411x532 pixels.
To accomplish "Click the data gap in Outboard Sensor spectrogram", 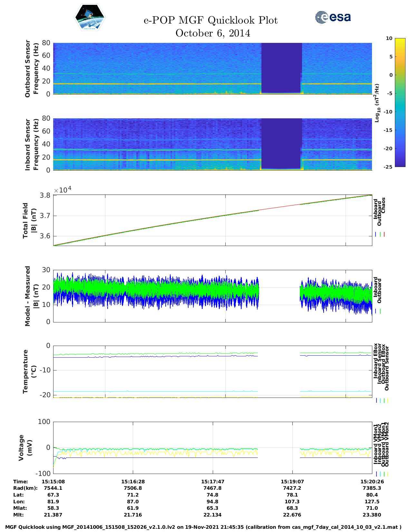I will click(x=281, y=68).
